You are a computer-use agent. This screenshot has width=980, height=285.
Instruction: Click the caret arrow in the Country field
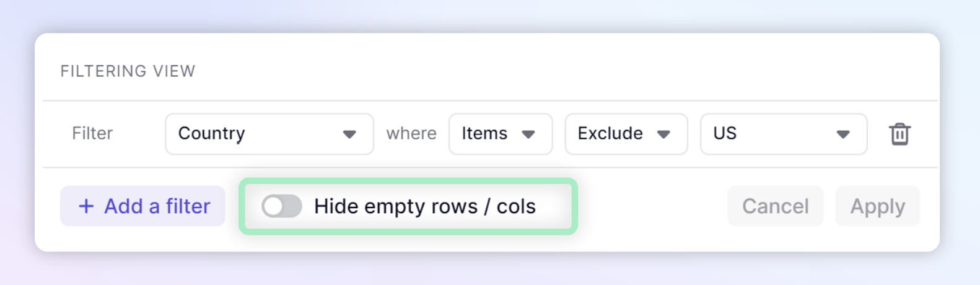[349, 134]
